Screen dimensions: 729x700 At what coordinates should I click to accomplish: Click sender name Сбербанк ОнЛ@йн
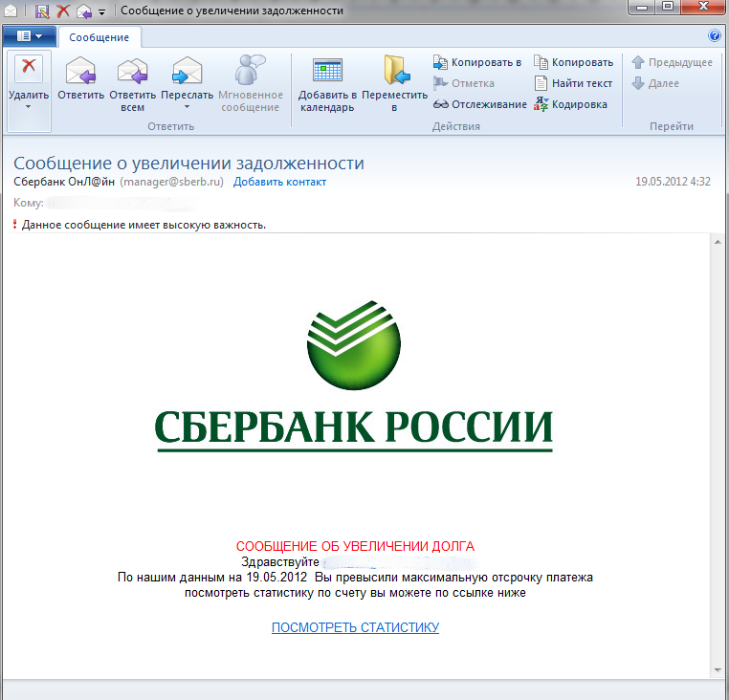pyautogui.click(x=64, y=182)
